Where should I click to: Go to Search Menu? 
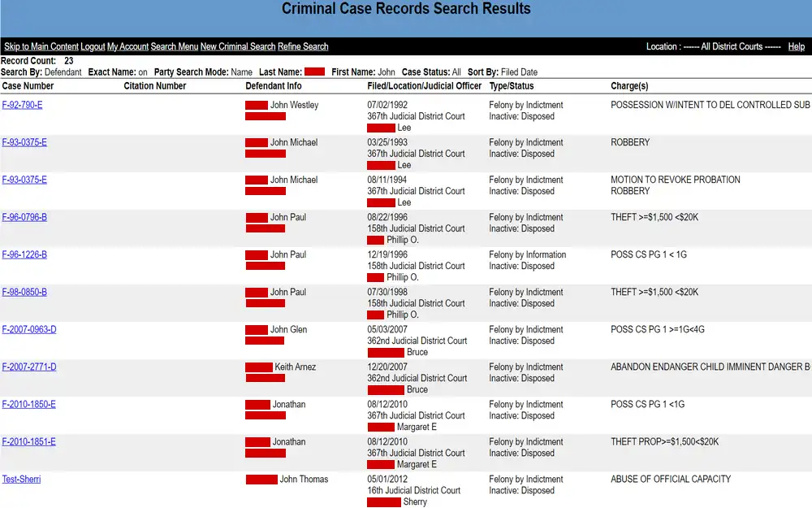(x=175, y=46)
